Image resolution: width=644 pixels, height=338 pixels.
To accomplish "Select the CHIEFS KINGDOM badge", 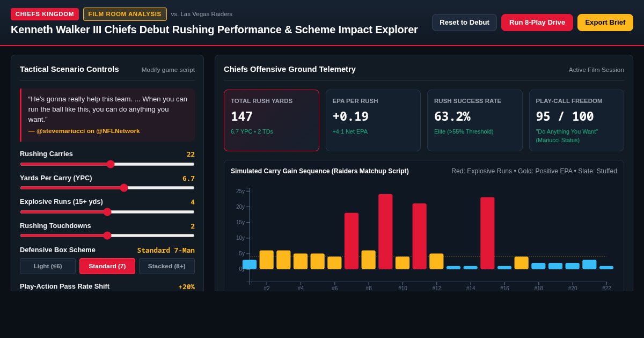I will coord(45,14).
